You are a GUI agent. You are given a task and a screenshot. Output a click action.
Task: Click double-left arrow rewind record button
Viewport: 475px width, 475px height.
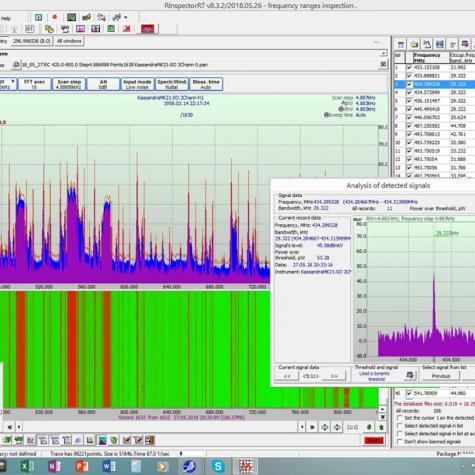point(10,427)
